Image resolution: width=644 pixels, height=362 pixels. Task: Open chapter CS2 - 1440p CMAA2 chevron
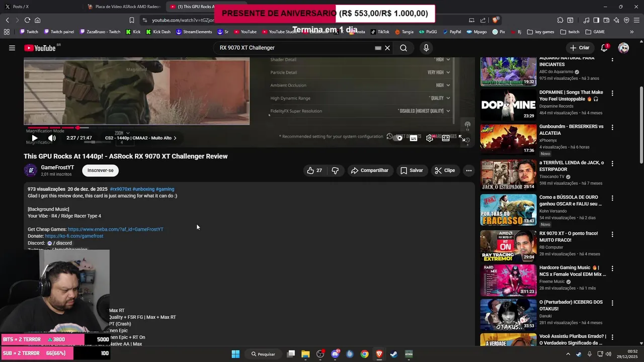click(x=175, y=138)
